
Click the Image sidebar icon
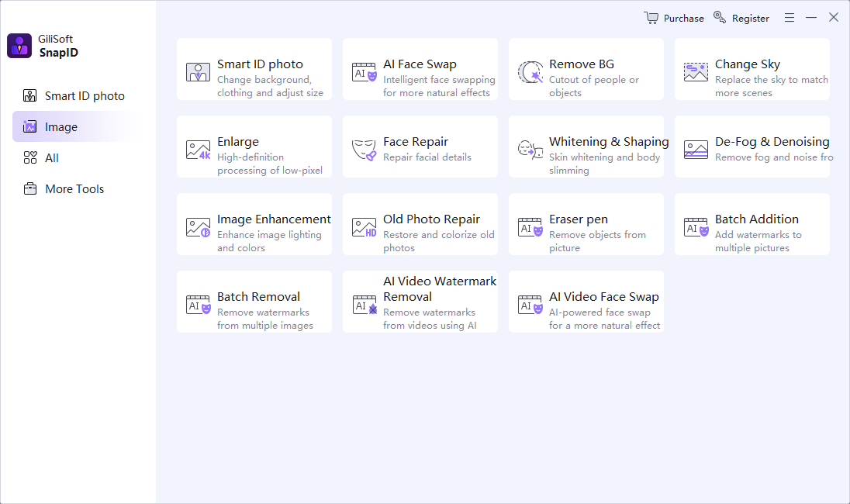click(29, 127)
